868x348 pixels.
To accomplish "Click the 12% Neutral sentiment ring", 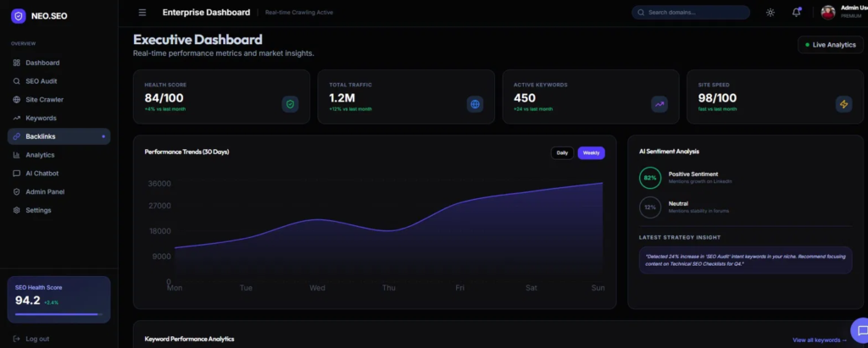I will pyautogui.click(x=650, y=207).
